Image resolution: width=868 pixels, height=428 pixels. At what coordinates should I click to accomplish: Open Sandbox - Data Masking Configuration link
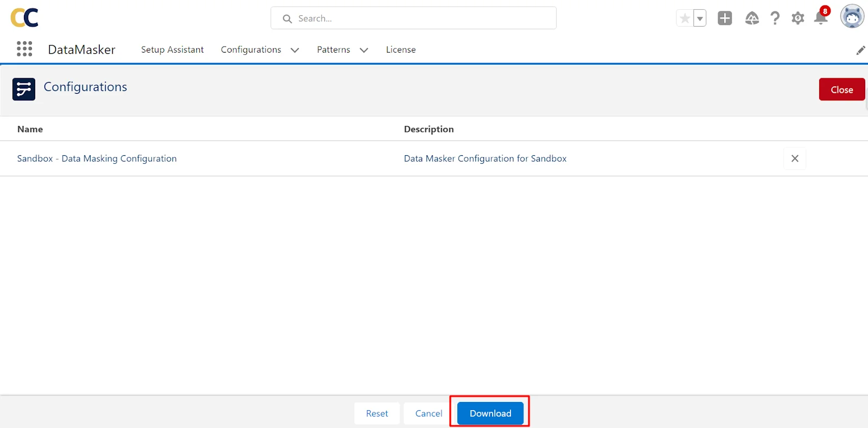pos(97,158)
